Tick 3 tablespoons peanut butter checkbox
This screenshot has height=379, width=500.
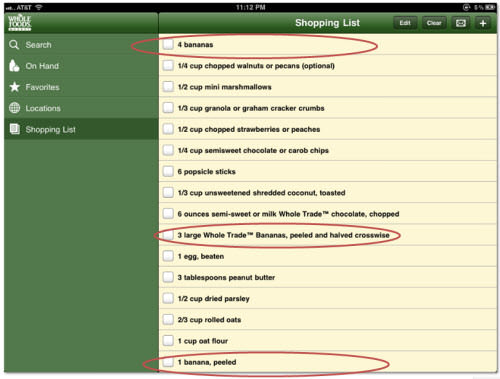[x=168, y=277]
